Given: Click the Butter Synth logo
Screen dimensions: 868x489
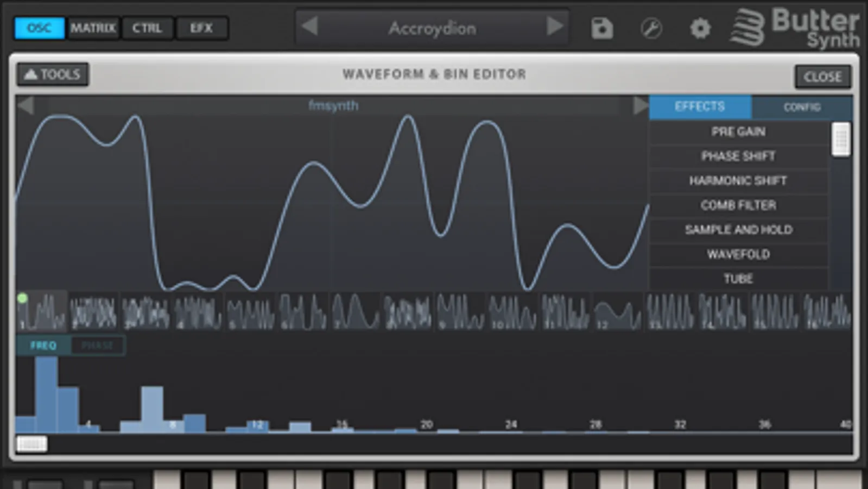Looking at the screenshot, I should 795,27.
